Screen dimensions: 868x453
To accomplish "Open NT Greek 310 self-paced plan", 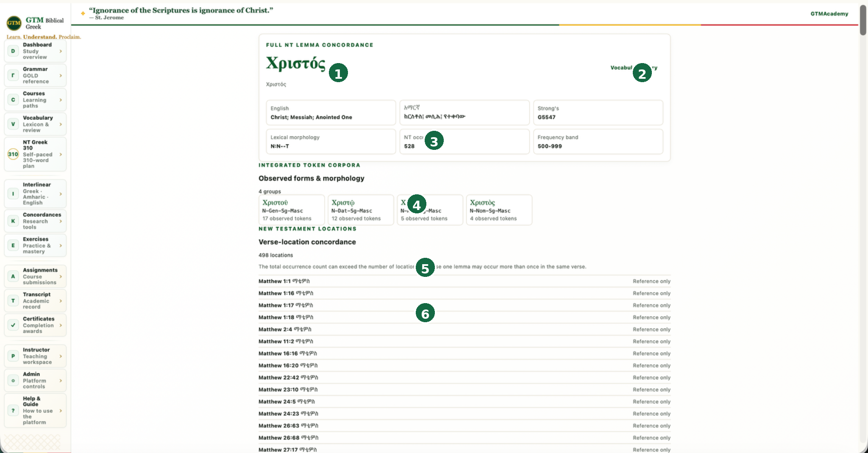I will (x=35, y=154).
